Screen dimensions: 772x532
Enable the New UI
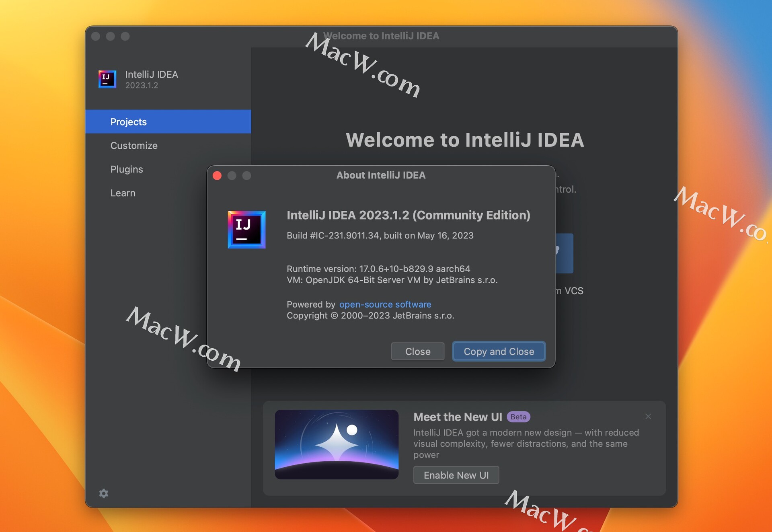click(x=456, y=475)
